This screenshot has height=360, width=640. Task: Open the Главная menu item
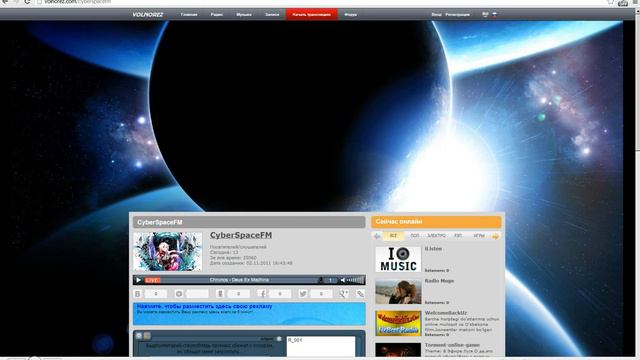pos(189,14)
